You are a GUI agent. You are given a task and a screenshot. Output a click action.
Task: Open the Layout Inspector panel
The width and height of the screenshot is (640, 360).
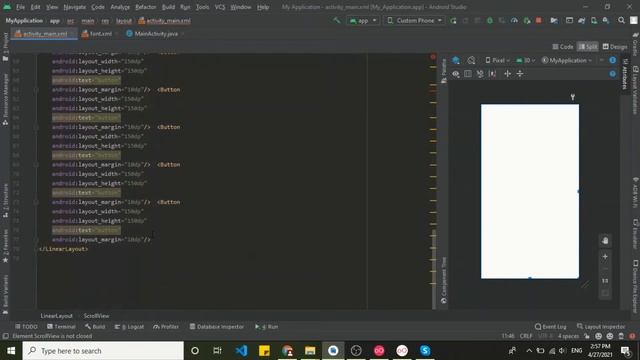pyautogui.click(x=601, y=327)
